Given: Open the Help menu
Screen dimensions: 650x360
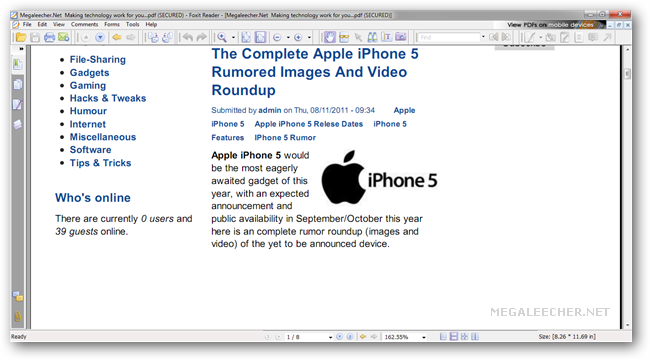Looking at the screenshot, I should click(151, 24).
